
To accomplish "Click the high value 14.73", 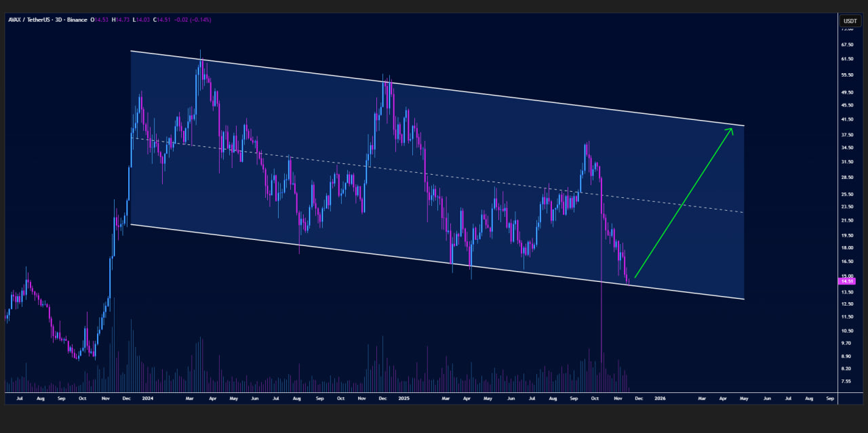I will [124, 20].
